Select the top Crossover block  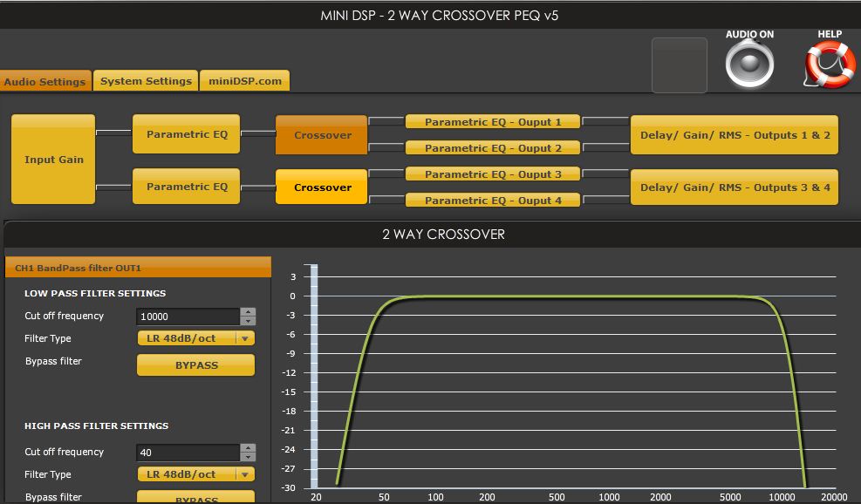(x=322, y=135)
